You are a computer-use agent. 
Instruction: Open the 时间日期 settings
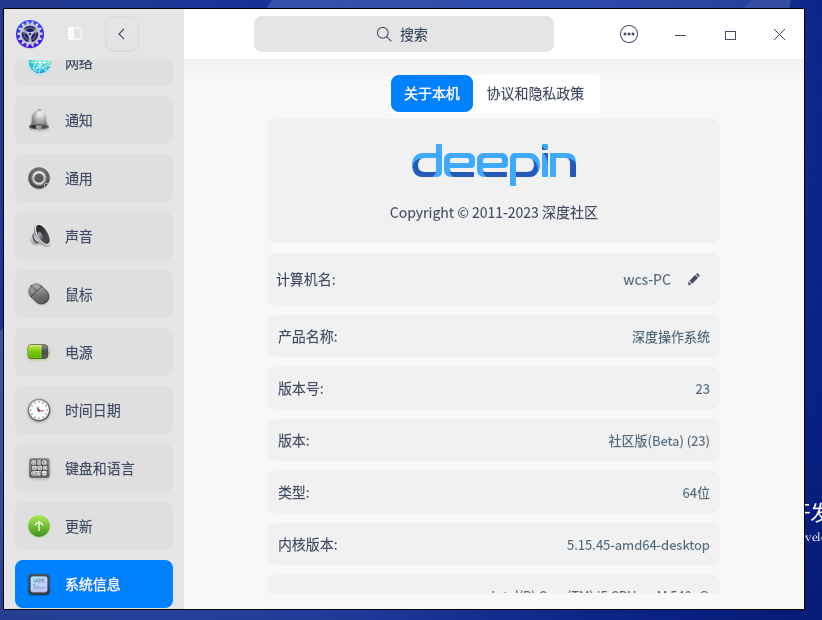tap(93, 410)
